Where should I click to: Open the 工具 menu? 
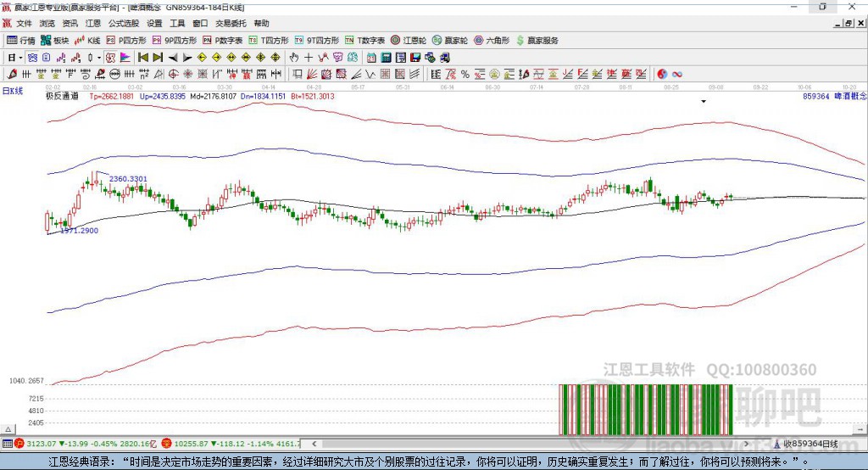point(177,23)
